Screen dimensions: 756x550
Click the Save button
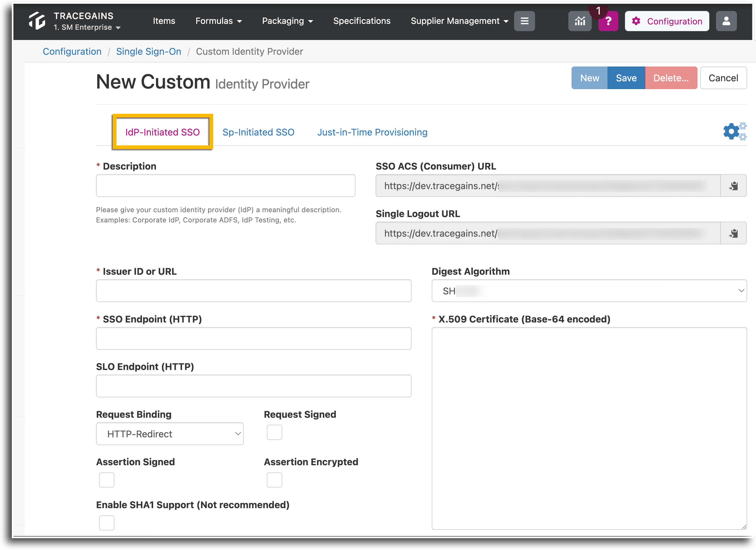coord(626,78)
